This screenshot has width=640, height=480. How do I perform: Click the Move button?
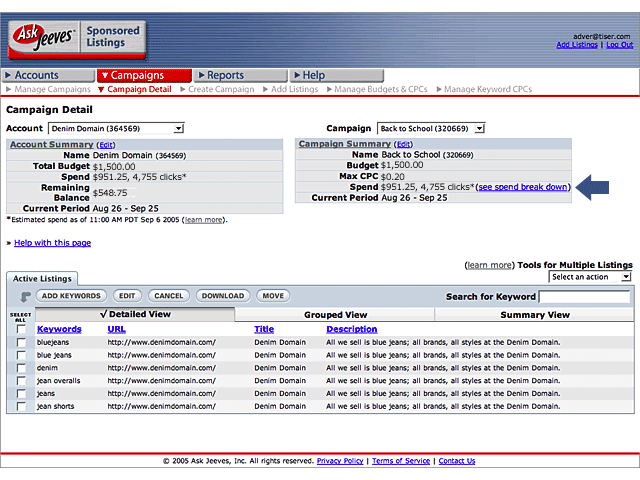[273, 296]
